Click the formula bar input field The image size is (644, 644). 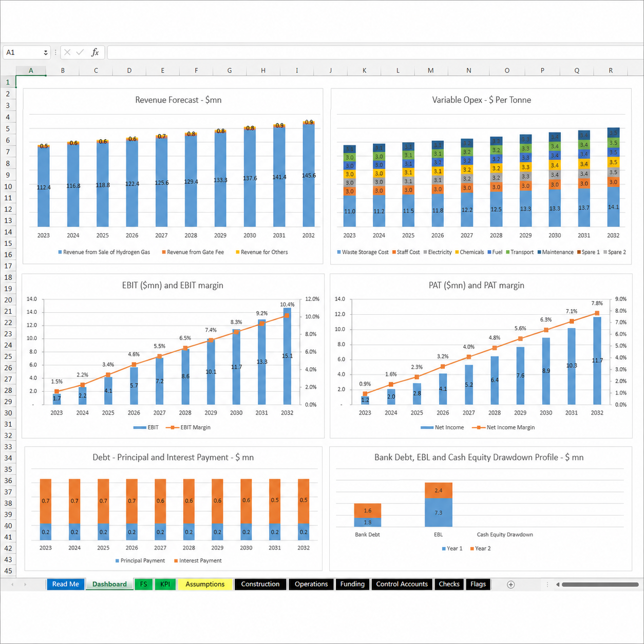(x=375, y=52)
